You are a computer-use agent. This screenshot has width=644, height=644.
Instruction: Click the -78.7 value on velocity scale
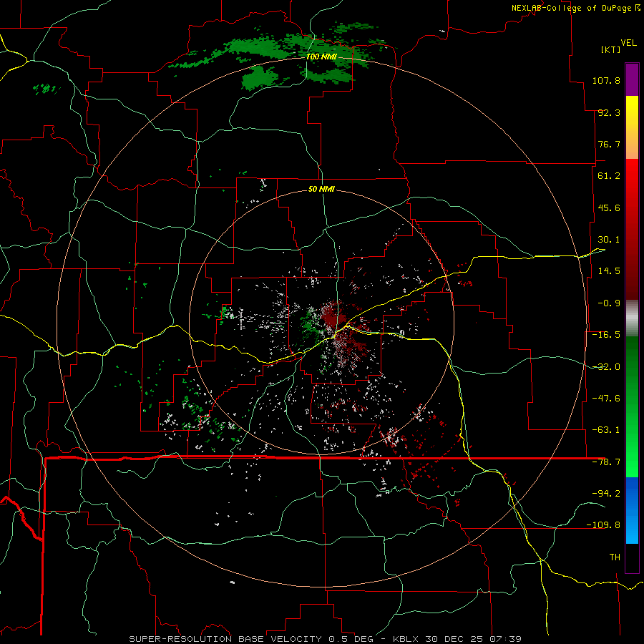click(x=606, y=462)
